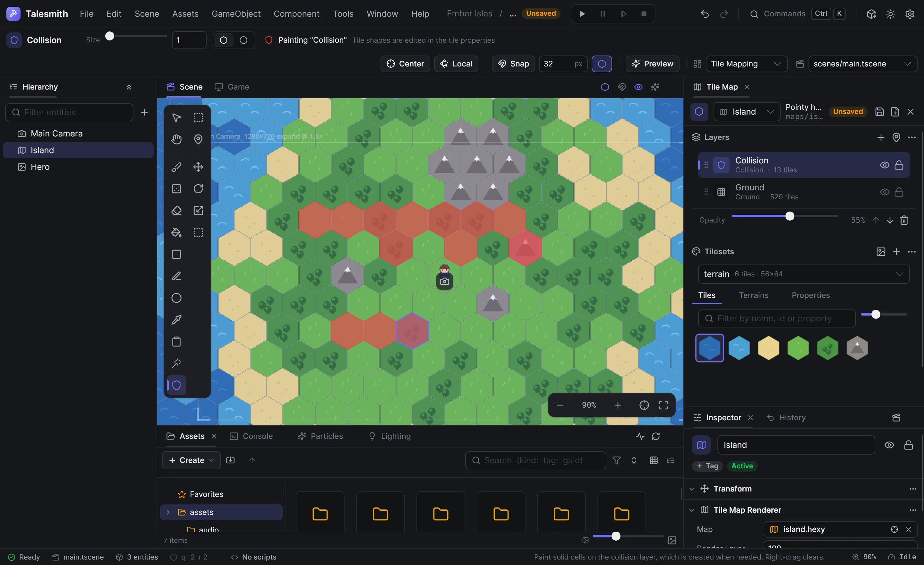Select the Move arrows tool
Screen dimensions: 924x565
click(198, 167)
